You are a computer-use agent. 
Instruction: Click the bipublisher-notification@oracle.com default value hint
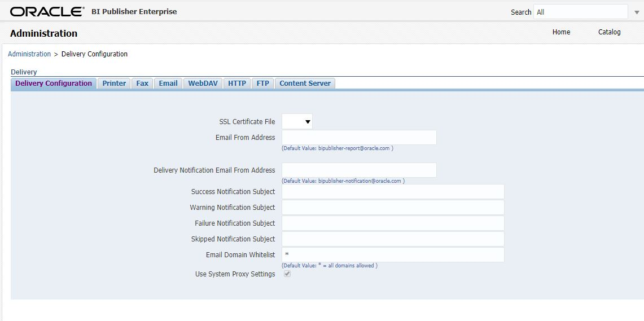tap(343, 181)
